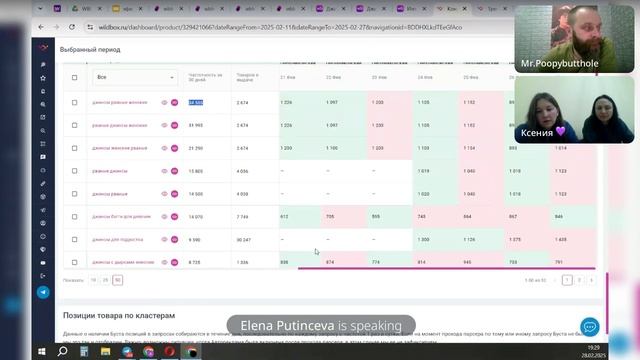640x360 pixels.
Task: Open the blue Telegram button in sidebar
Action: point(43,292)
